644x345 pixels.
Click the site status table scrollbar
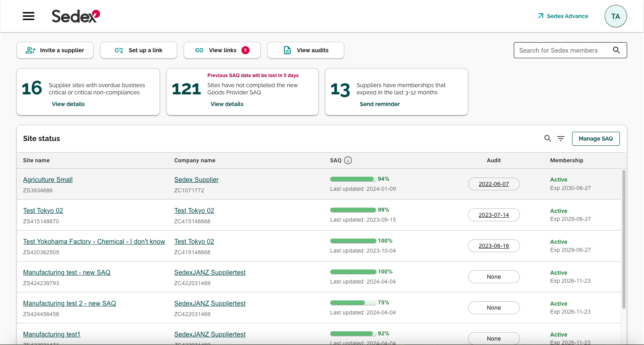[x=624, y=239]
